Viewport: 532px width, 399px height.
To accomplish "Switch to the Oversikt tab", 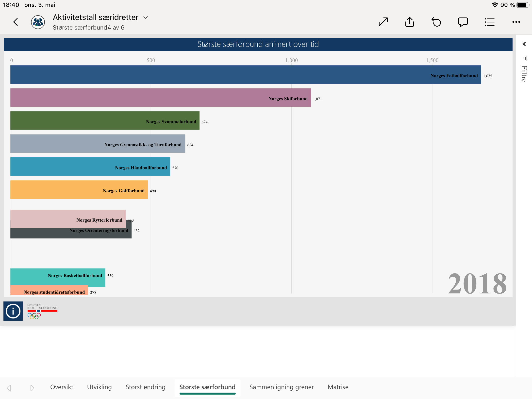I will pyautogui.click(x=62, y=387).
